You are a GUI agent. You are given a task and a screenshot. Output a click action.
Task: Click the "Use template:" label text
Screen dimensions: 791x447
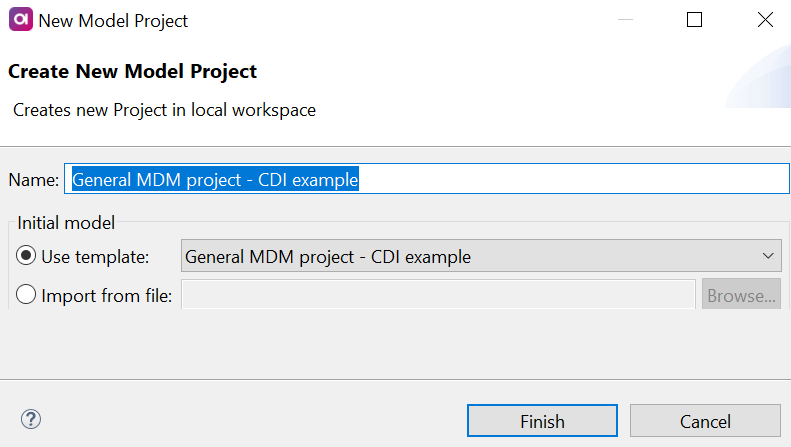[95, 257]
